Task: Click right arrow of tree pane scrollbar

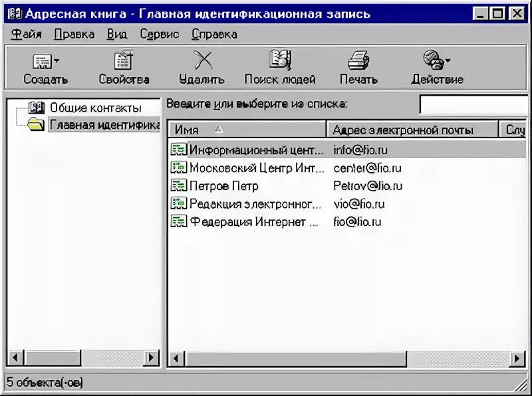Action: [x=152, y=357]
